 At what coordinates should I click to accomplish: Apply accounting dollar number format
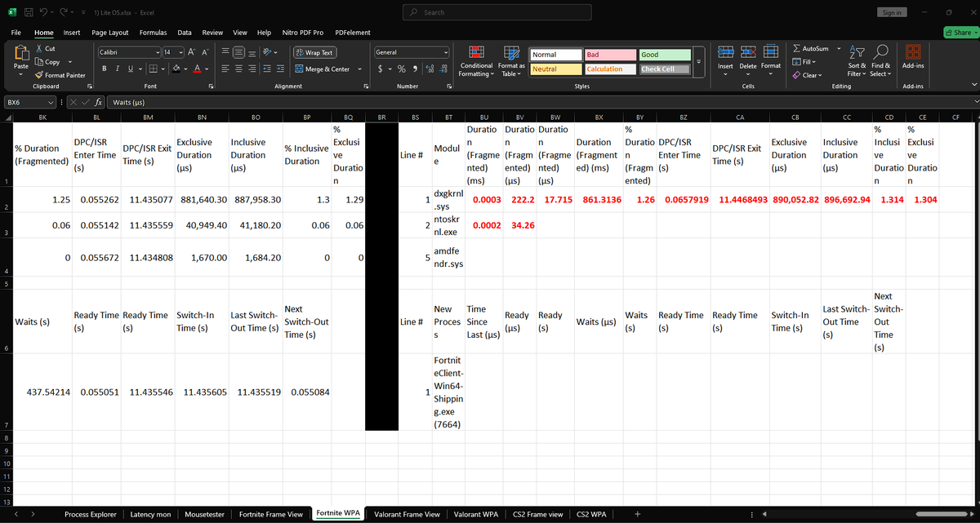[381, 69]
